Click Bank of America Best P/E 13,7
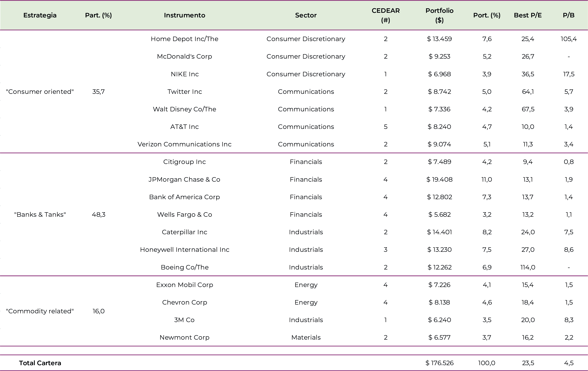The height and width of the screenshot is (371, 588). click(528, 197)
